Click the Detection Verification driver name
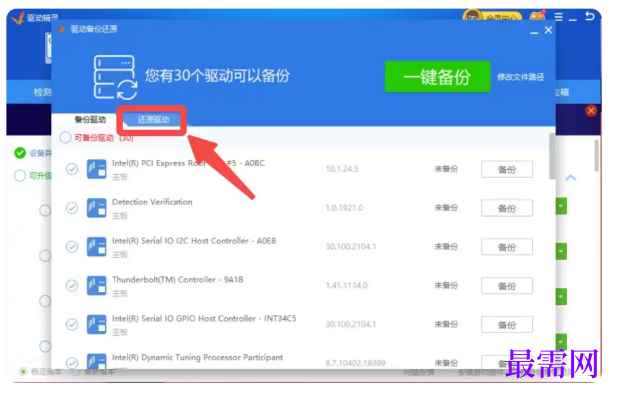The image size is (617, 395). pyautogui.click(x=152, y=202)
